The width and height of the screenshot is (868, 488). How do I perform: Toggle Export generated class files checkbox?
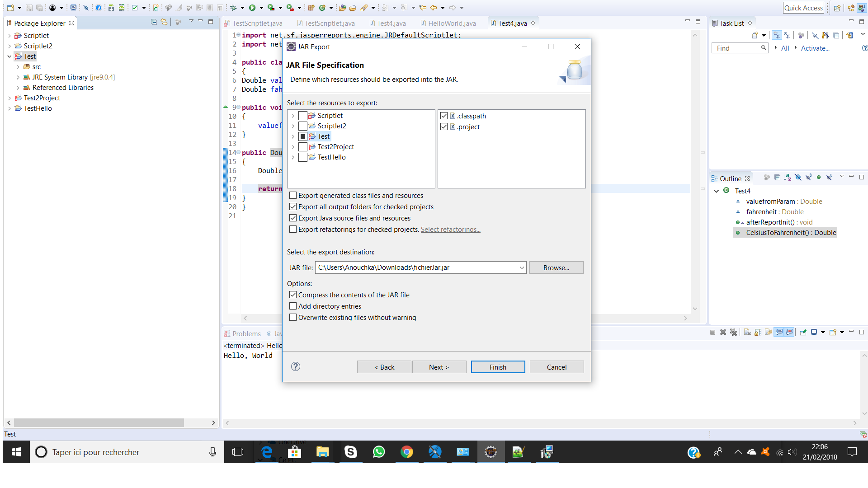pos(292,195)
